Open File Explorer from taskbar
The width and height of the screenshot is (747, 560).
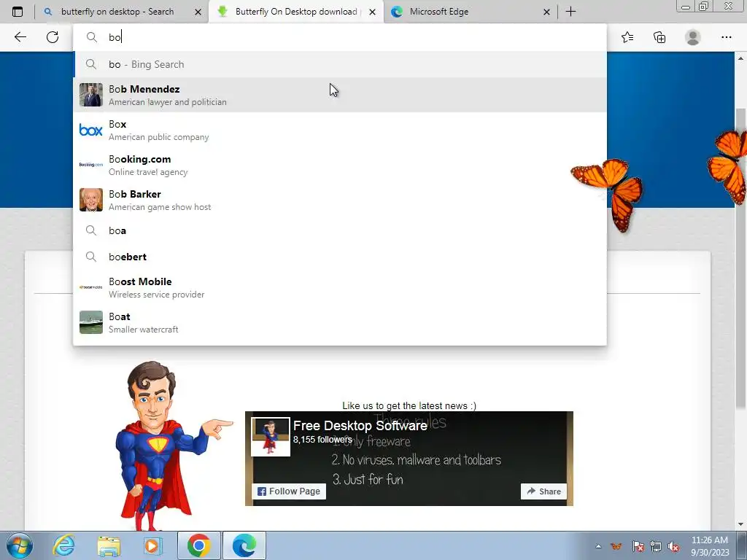pyautogui.click(x=109, y=545)
